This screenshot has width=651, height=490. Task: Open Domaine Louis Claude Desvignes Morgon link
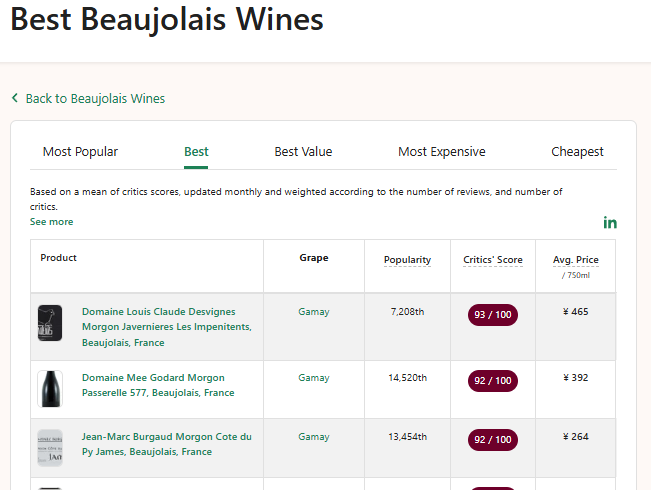[166, 327]
